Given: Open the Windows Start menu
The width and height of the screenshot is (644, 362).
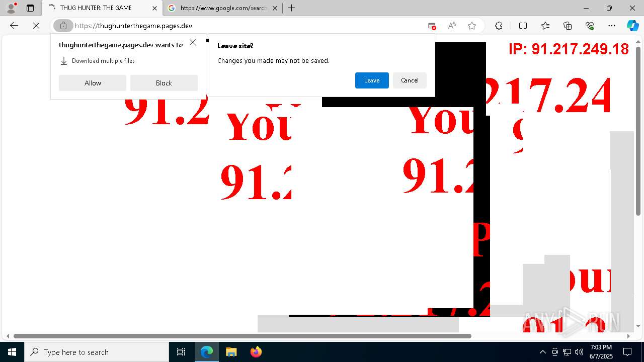Looking at the screenshot, I should pos(12,352).
